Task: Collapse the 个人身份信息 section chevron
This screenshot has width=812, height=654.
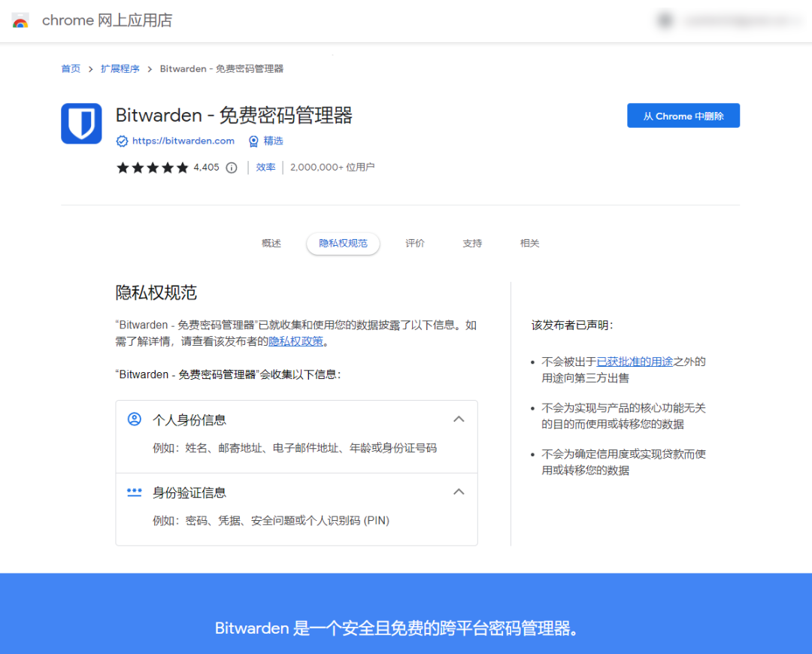Action: (x=459, y=419)
